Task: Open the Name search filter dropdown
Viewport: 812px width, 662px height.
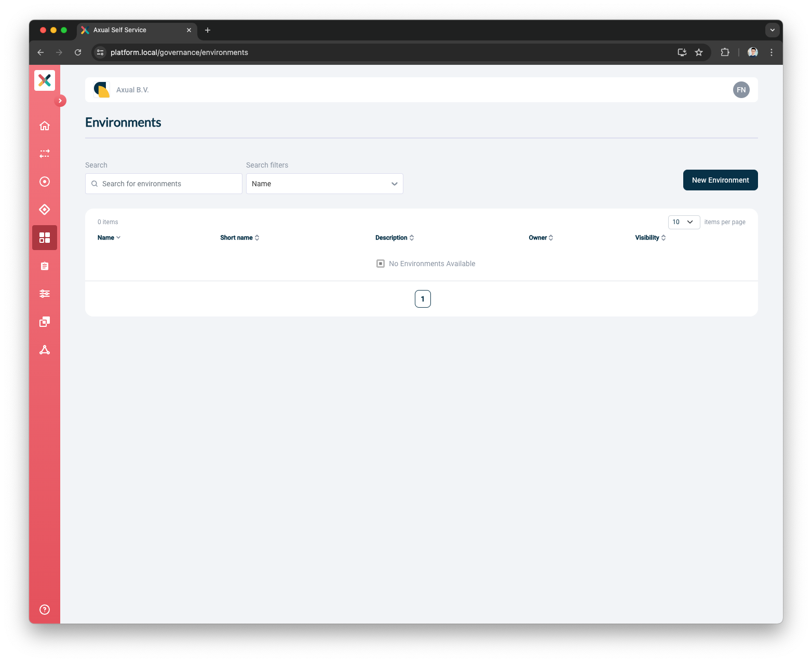Action: pos(324,184)
